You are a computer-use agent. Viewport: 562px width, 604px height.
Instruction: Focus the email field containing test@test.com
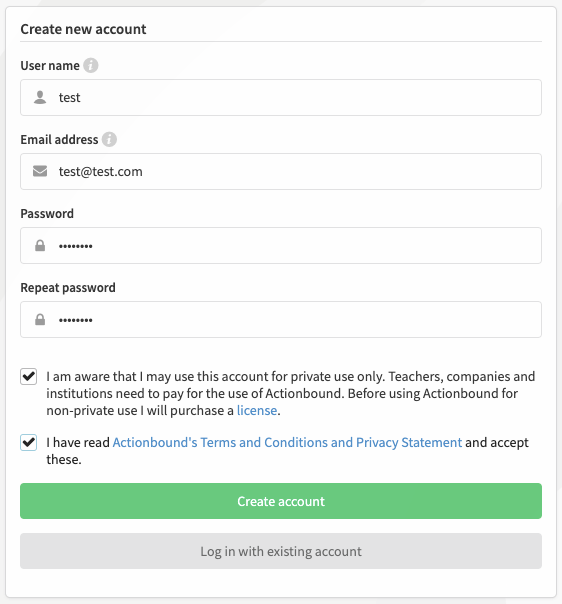tap(281, 171)
